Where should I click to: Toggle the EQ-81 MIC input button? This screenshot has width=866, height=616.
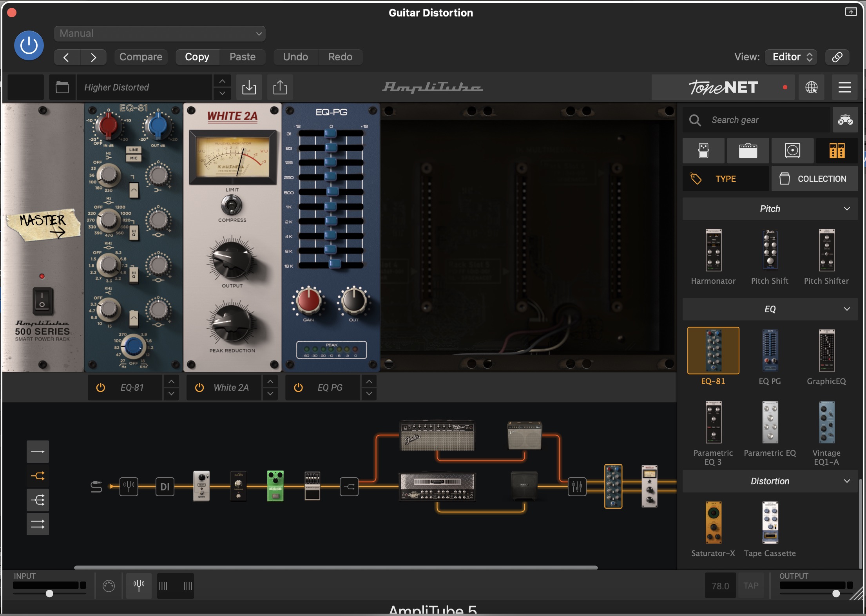coord(134,158)
